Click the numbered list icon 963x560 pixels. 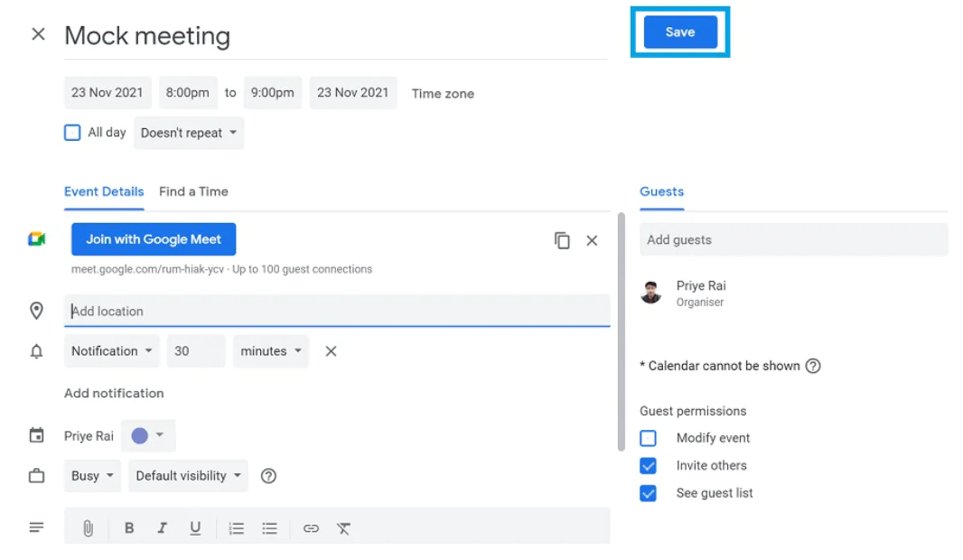click(x=236, y=527)
